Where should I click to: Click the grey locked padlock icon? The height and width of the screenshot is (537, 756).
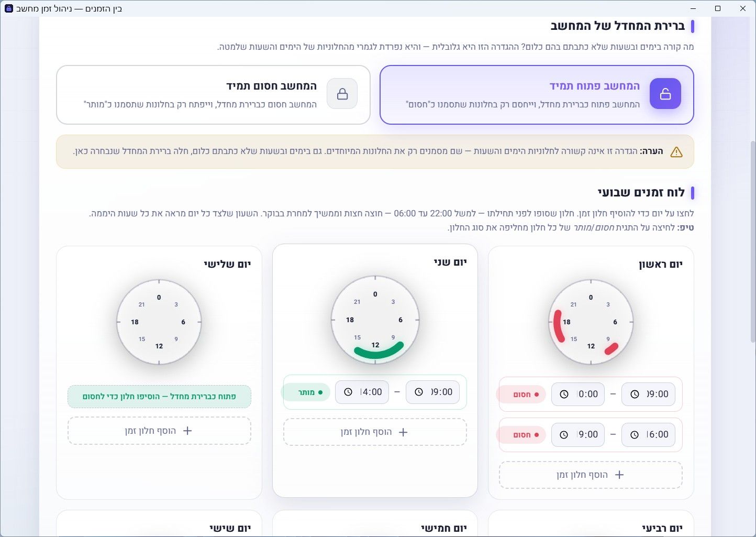[x=342, y=94]
